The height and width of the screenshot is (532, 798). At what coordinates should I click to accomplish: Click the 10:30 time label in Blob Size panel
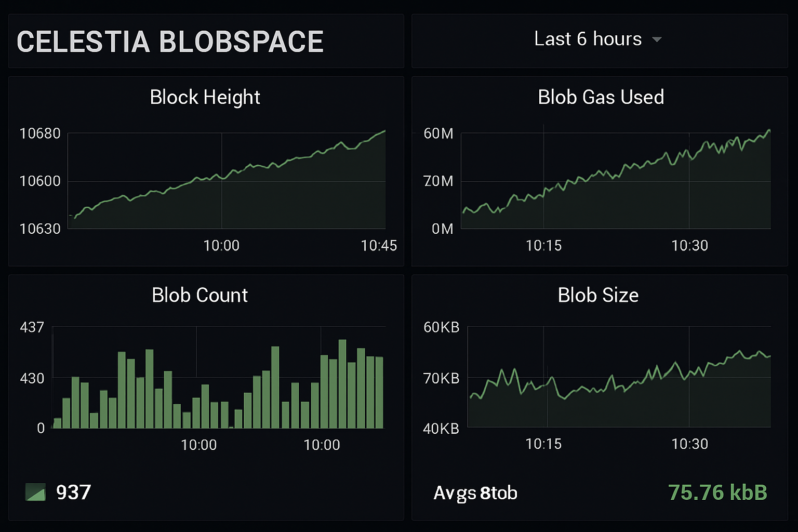click(690, 444)
